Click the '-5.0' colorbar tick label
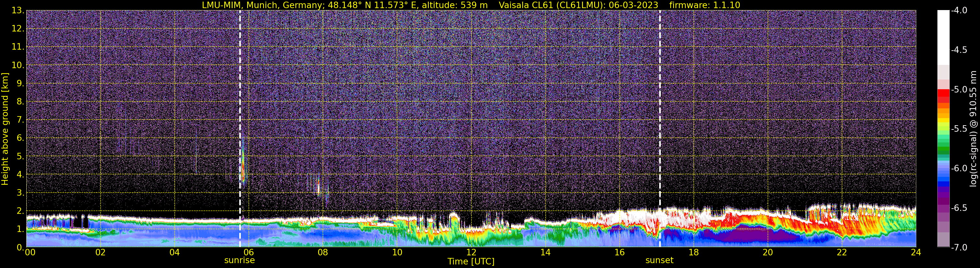The image size is (980, 268). coord(959,90)
